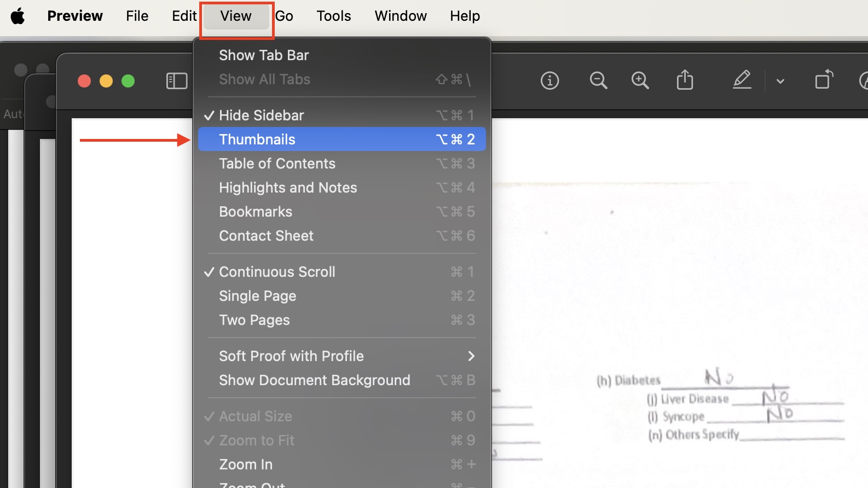Screen dimensions: 868x488
Task: Choose Show Document Background
Action: (342, 380)
